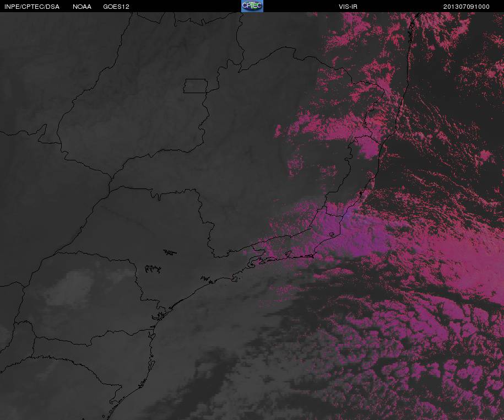Click the VIS-IR channel label
Viewport: 504px width, 420px height.
pyautogui.click(x=348, y=7)
